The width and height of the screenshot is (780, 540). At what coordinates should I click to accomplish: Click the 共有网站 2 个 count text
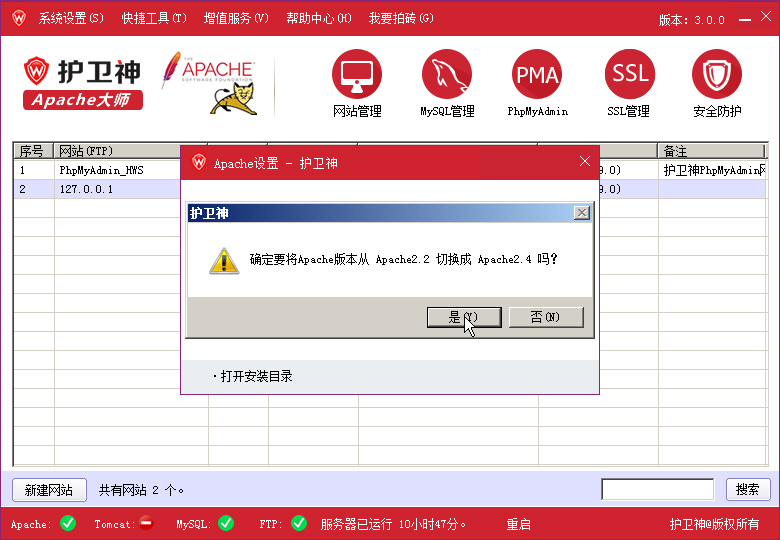(141, 490)
